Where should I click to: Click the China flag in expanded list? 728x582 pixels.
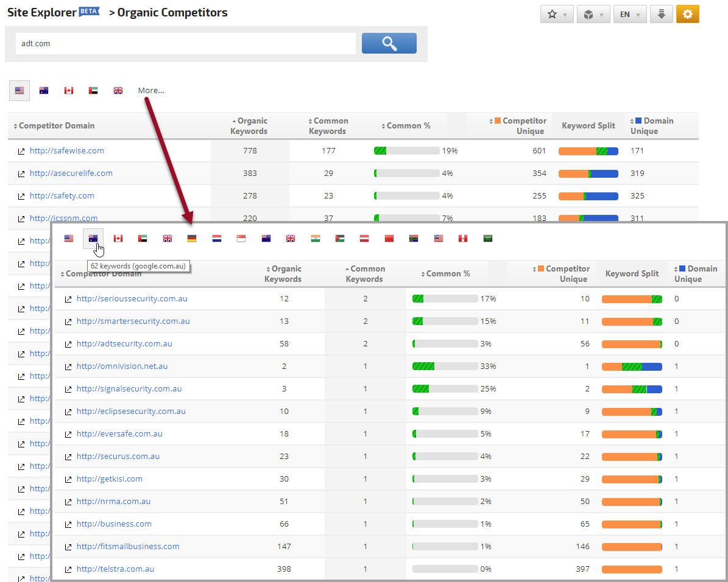click(389, 239)
